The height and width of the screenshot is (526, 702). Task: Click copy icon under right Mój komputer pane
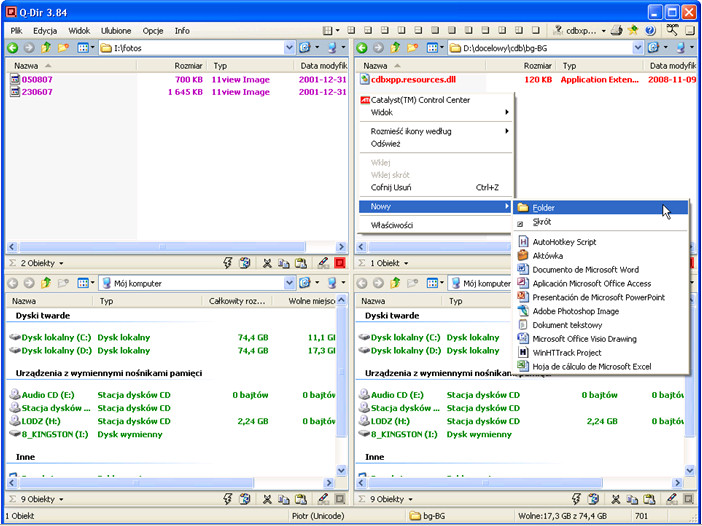click(633, 499)
